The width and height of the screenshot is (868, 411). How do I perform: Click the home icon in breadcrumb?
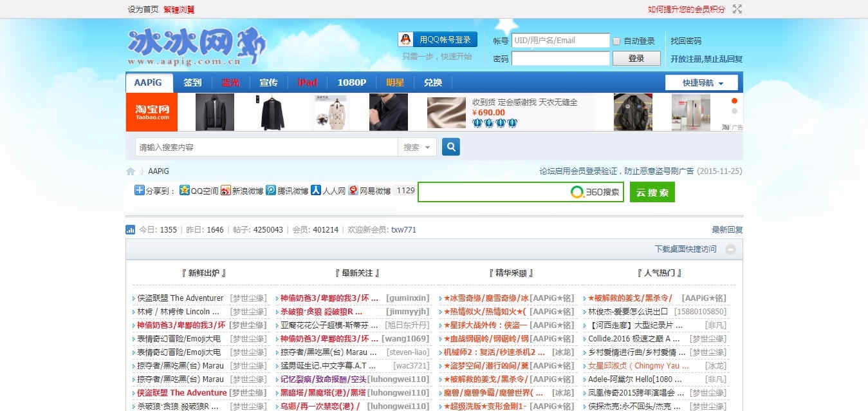[x=131, y=171]
